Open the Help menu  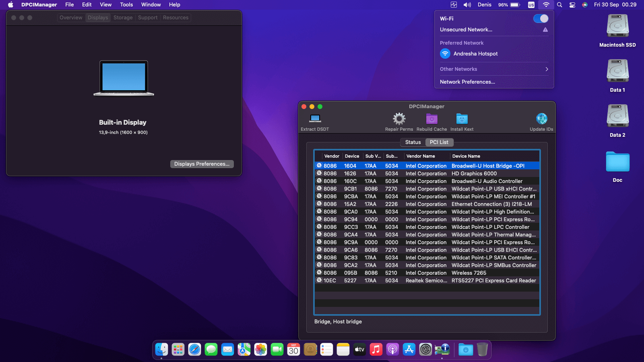point(175,5)
